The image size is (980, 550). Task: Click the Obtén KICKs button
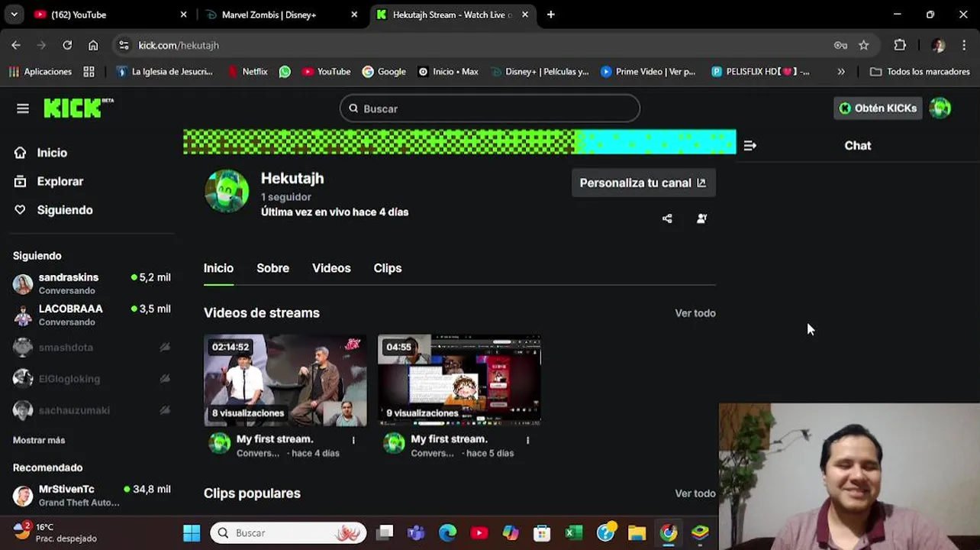(878, 108)
